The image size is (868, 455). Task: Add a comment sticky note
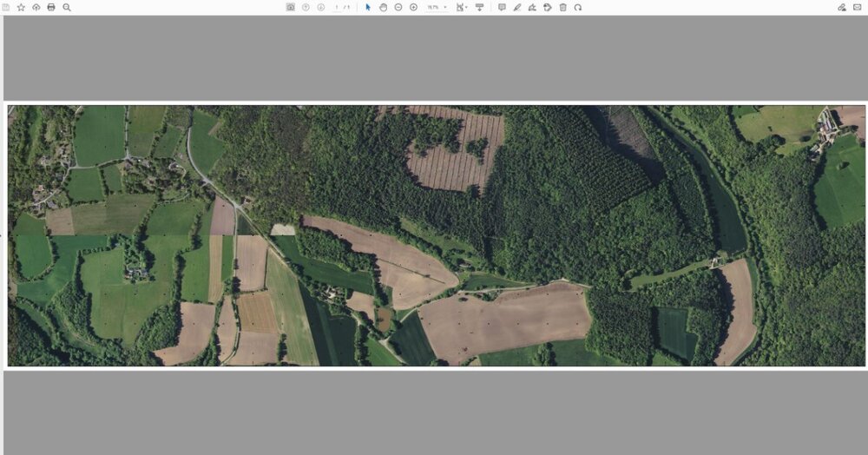(502, 7)
